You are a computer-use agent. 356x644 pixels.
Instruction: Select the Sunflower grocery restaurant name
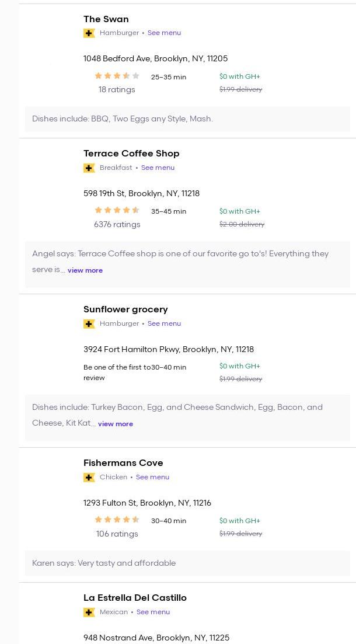pyautogui.click(x=125, y=309)
